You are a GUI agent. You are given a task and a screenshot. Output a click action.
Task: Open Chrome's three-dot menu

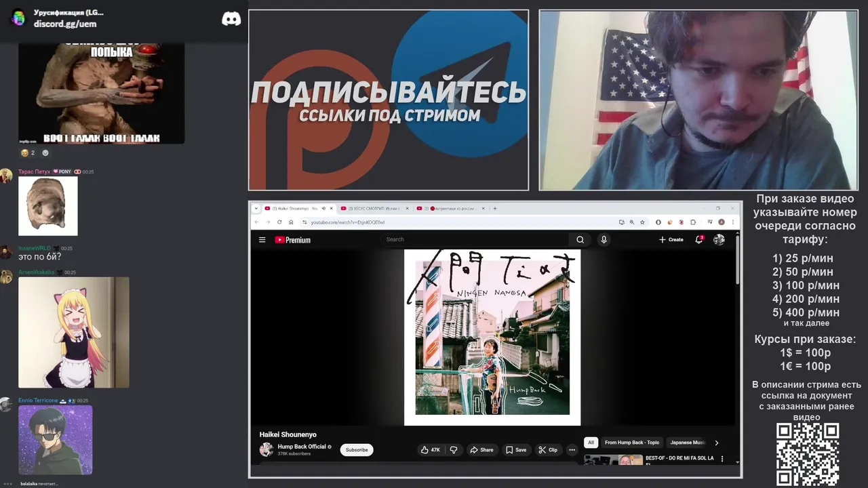pos(732,222)
